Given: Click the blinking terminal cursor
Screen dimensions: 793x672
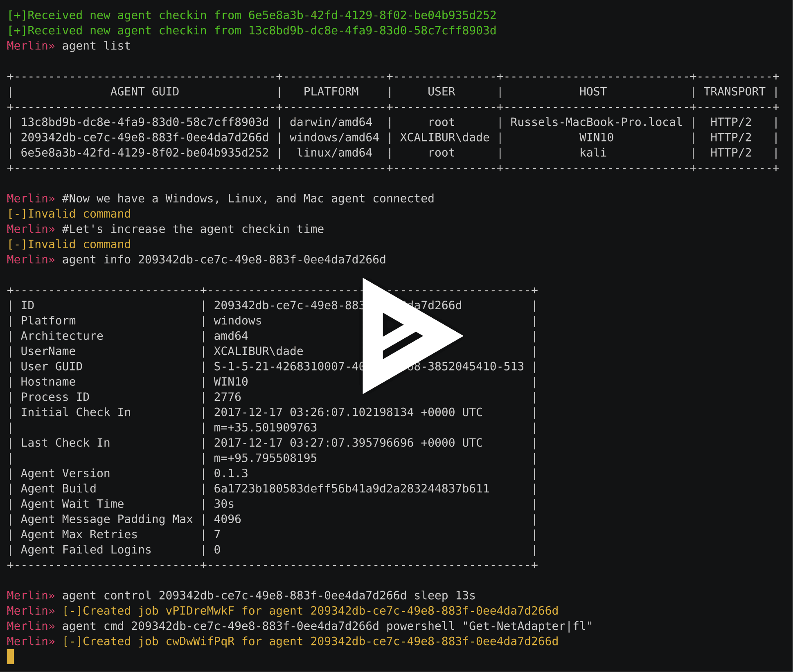Looking at the screenshot, I should (11, 657).
